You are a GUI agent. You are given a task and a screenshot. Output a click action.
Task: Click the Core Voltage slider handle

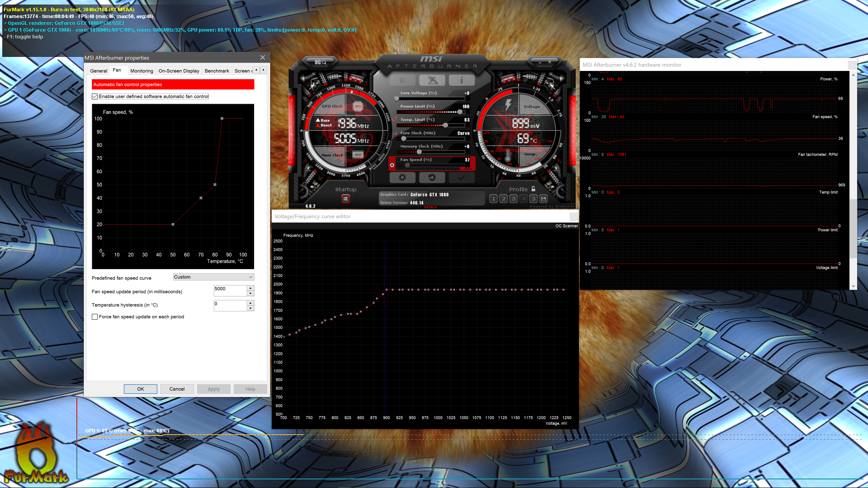397,98
